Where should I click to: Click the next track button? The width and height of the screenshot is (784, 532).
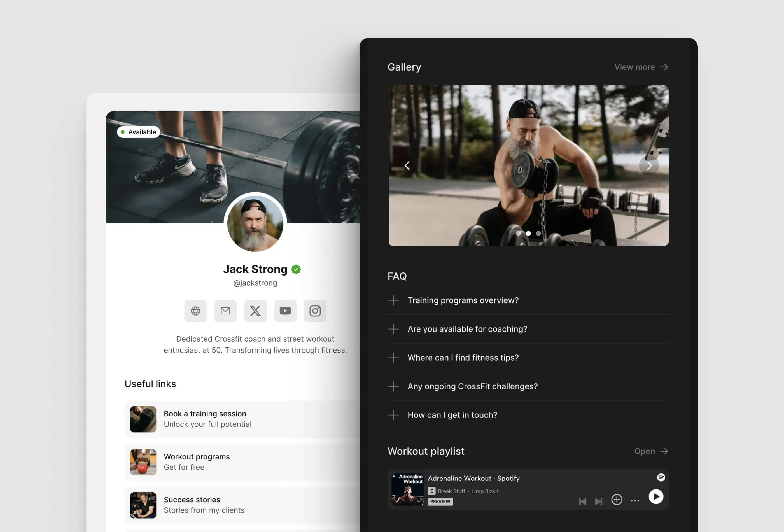[599, 499]
